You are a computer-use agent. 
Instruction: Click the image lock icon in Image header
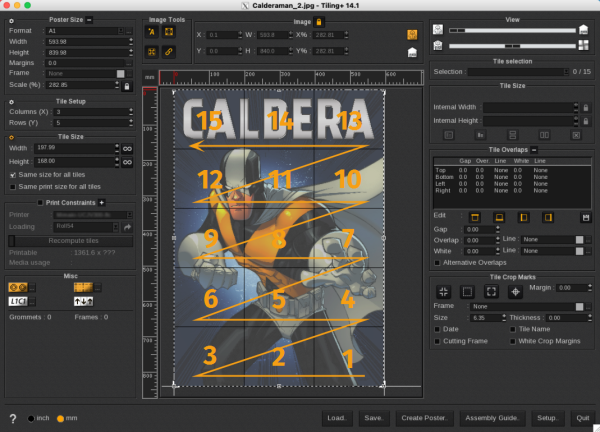pos(319,21)
